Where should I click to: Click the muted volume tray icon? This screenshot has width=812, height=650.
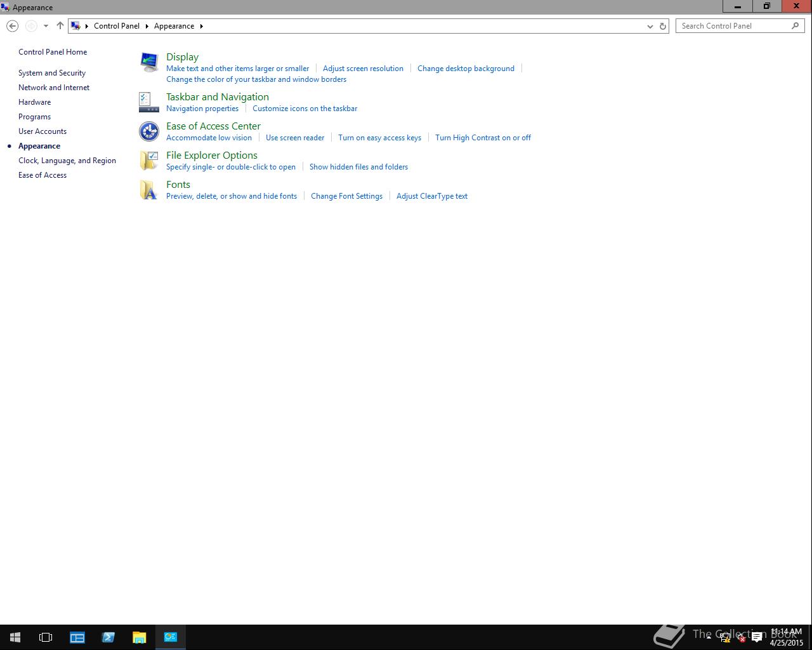coord(741,638)
